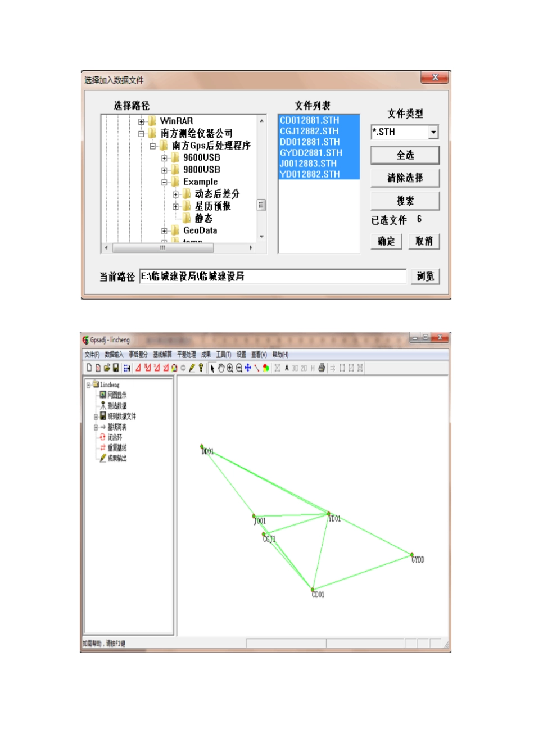
Task: Open 文件(F) menu
Action: [92, 355]
